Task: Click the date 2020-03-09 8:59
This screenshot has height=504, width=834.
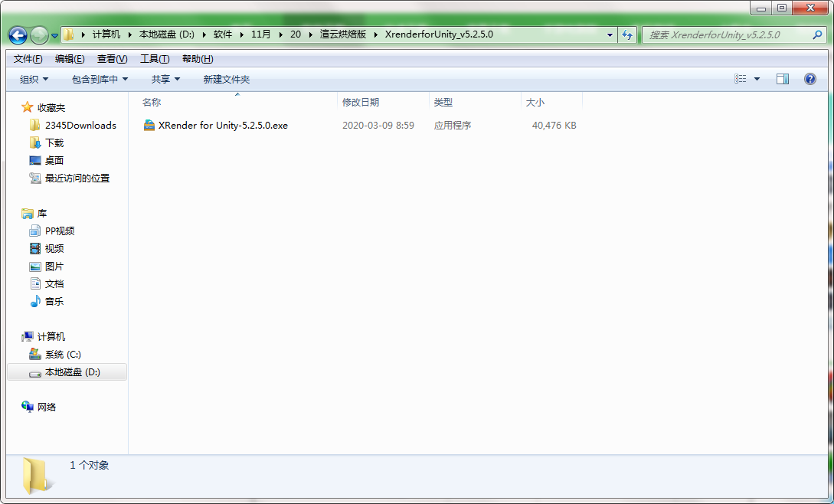Action: [378, 125]
